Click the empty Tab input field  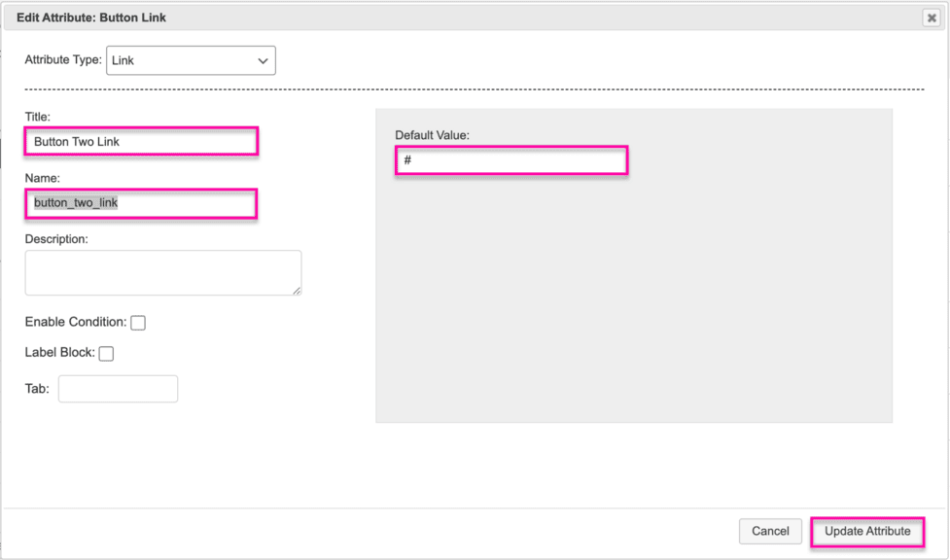[119, 389]
